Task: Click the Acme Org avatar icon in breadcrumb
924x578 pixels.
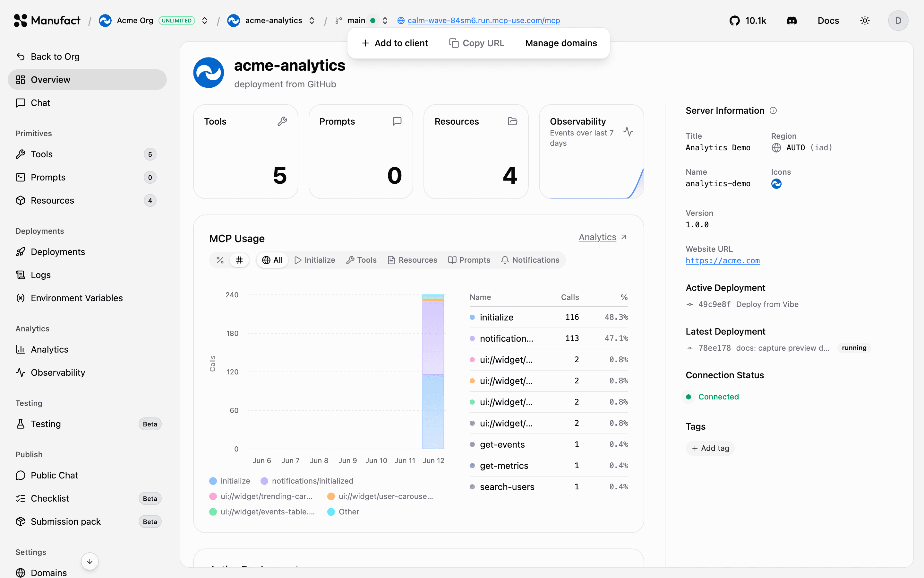Action: coord(105,21)
